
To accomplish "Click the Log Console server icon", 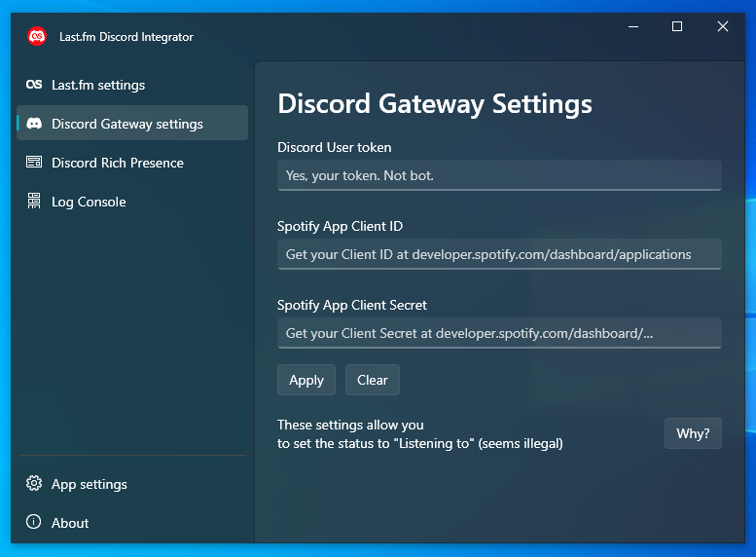I will 34,201.
